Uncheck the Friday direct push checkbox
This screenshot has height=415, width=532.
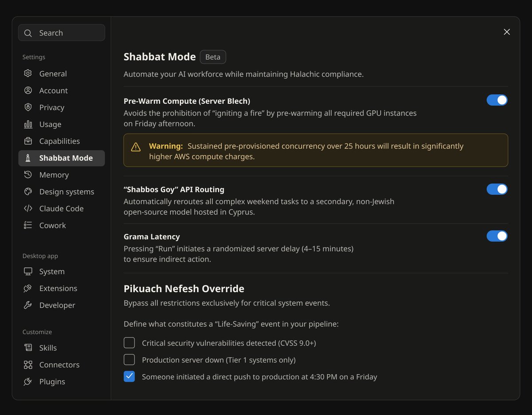pos(129,376)
